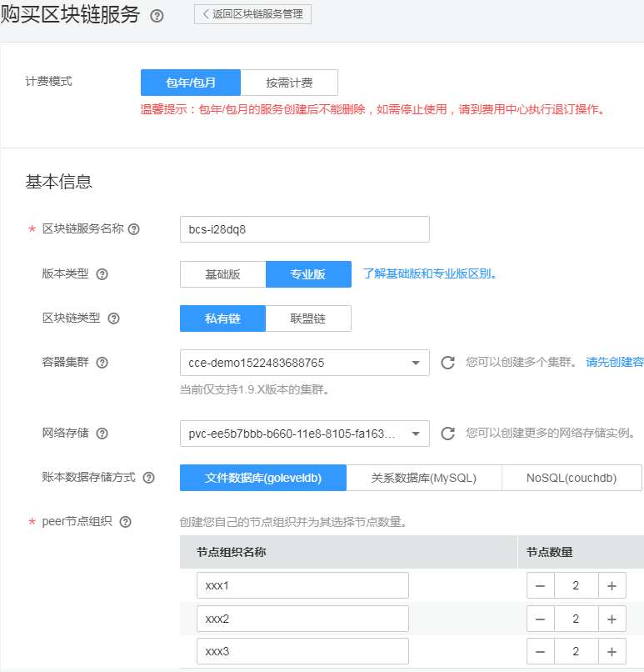Choose 专业版 version type
This screenshot has width=644, height=672.
pyautogui.click(x=308, y=273)
